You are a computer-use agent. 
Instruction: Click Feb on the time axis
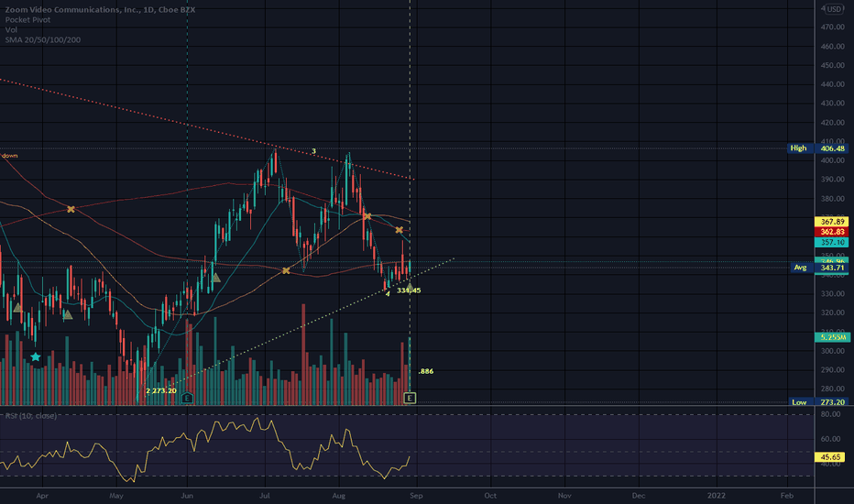pyautogui.click(x=786, y=496)
